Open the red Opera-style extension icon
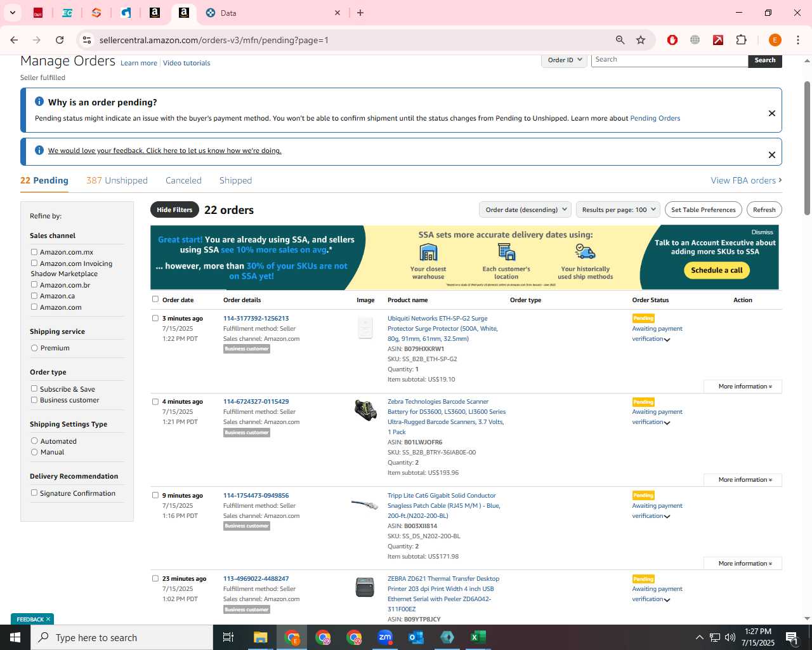812x650 pixels. pyautogui.click(x=672, y=40)
